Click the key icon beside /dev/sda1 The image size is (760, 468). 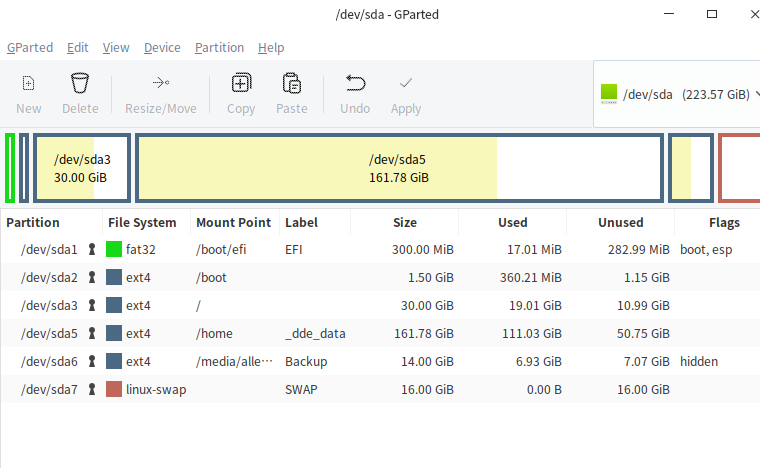[92, 249]
